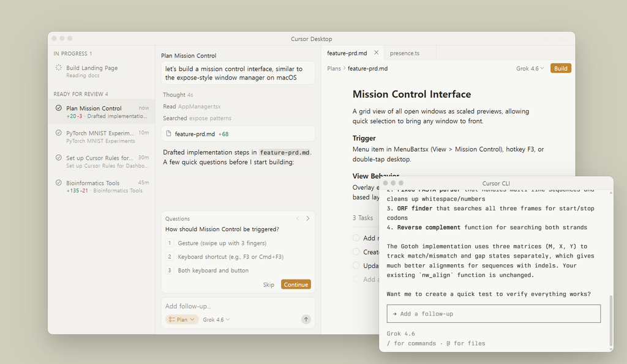Screen dimensions: 627x364
Task: Open the PyTorch MNIST Experiments task
Action: coord(102,136)
